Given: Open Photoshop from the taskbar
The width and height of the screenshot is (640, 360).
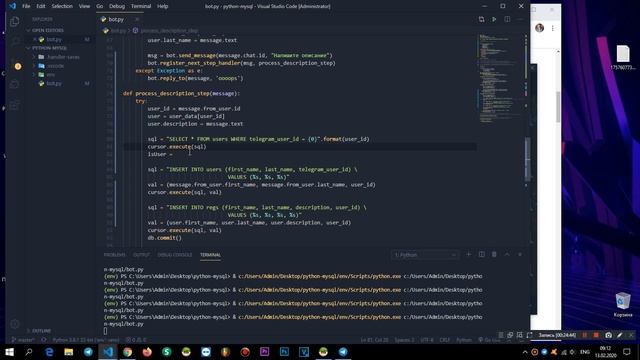Looking at the screenshot, I should point(284,351).
